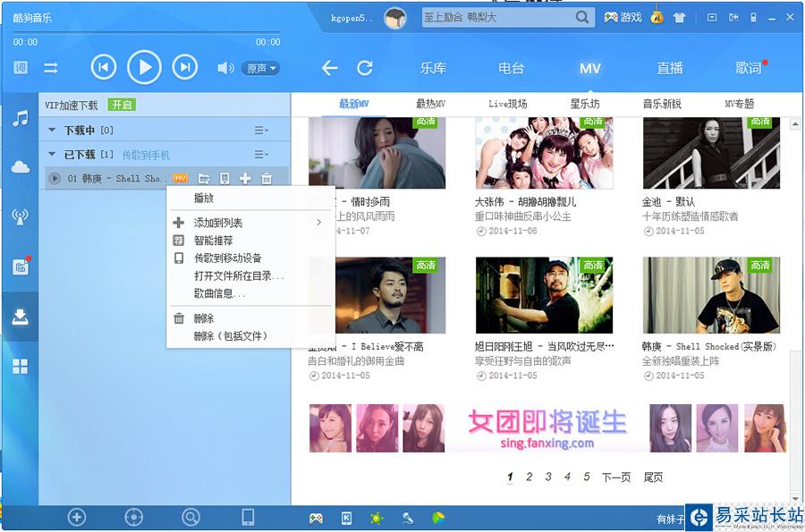Jump to 尾页 last page

pyautogui.click(x=653, y=477)
